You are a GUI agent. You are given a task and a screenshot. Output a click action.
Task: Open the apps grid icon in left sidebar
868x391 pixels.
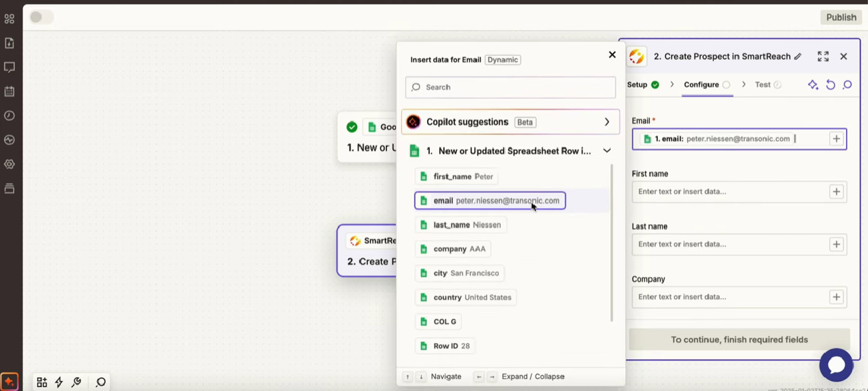(x=9, y=19)
